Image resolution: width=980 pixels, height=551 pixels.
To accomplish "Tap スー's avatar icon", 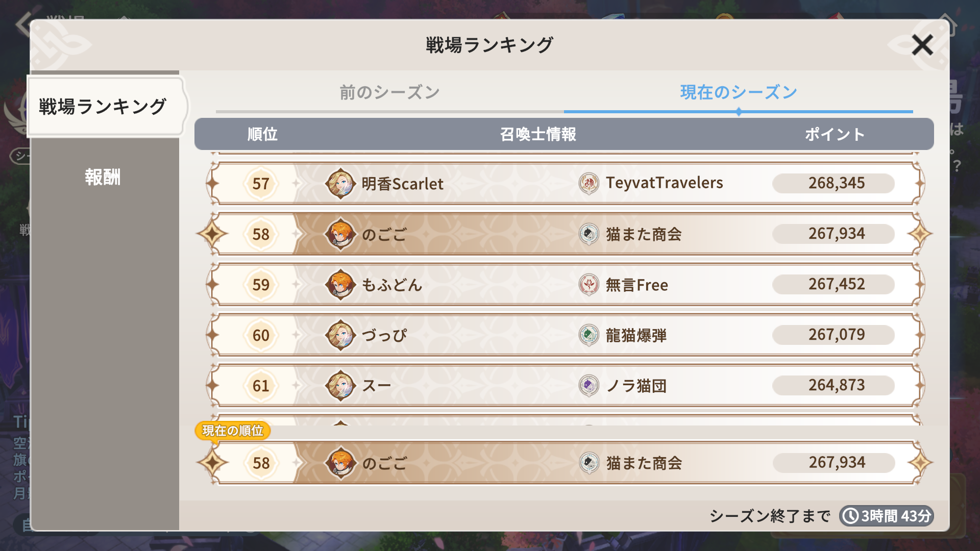I will (340, 385).
